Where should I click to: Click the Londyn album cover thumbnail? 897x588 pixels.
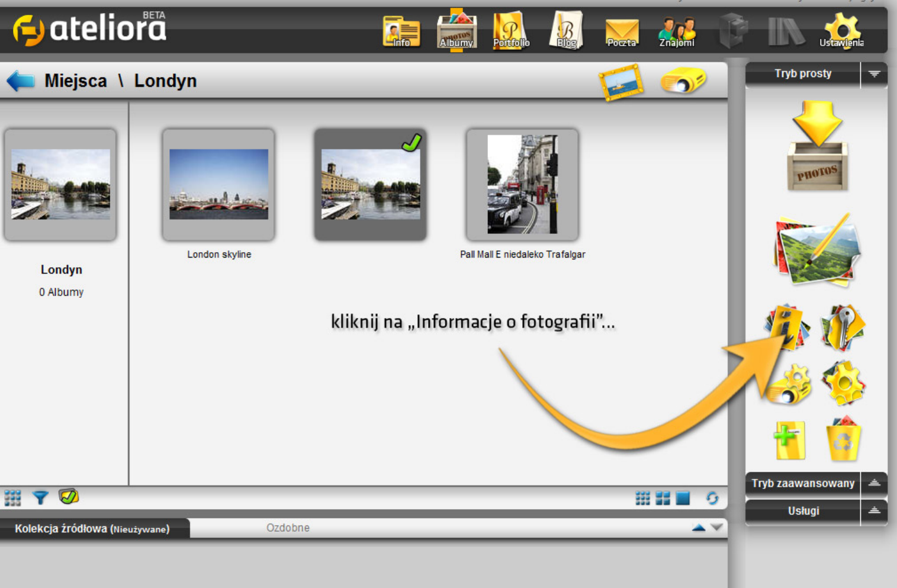tap(60, 184)
